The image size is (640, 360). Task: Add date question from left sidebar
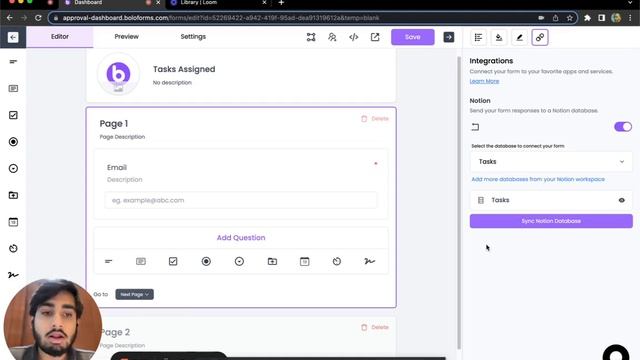tap(13, 222)
